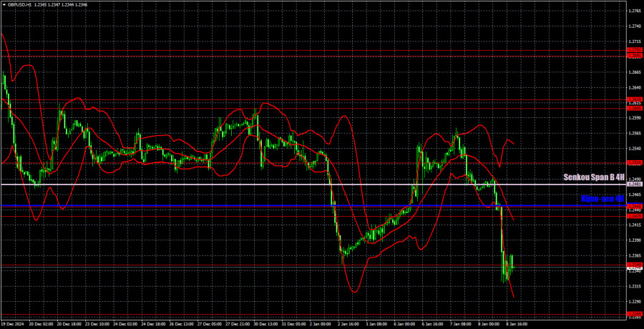Click the 1.2490 price scale label

pyautogui.click(x=633, y=180)
